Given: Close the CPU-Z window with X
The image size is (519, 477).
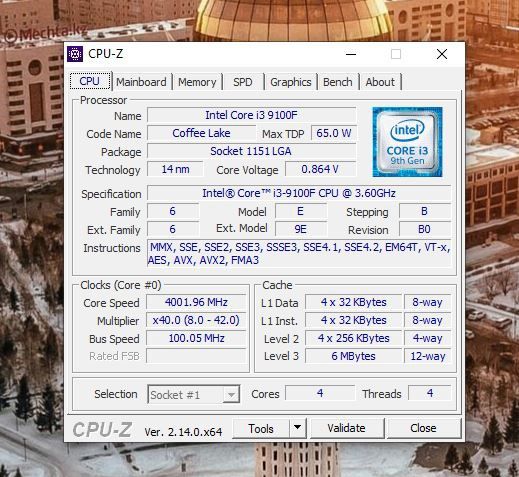Looking at the screenshot, I should tap(442, 54).
